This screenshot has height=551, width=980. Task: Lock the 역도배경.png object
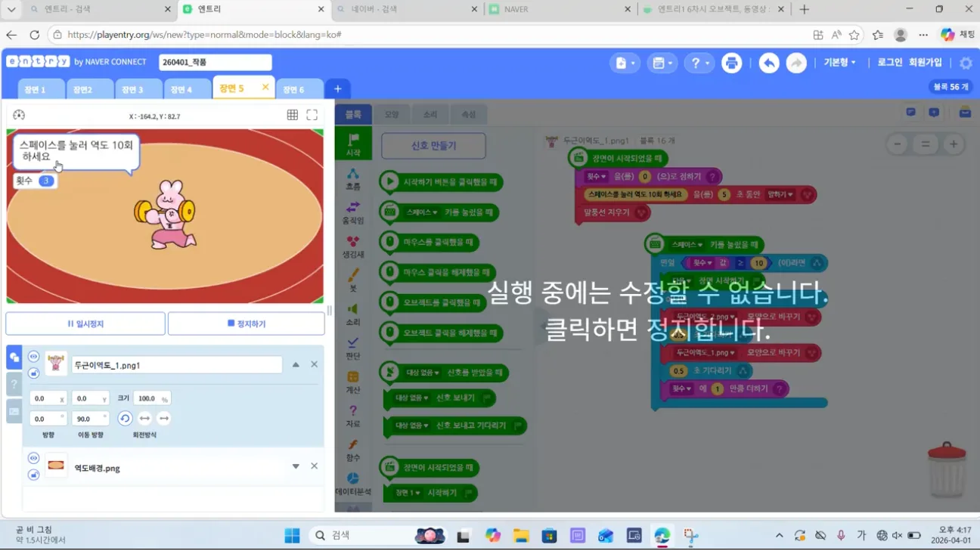(33, 475)
